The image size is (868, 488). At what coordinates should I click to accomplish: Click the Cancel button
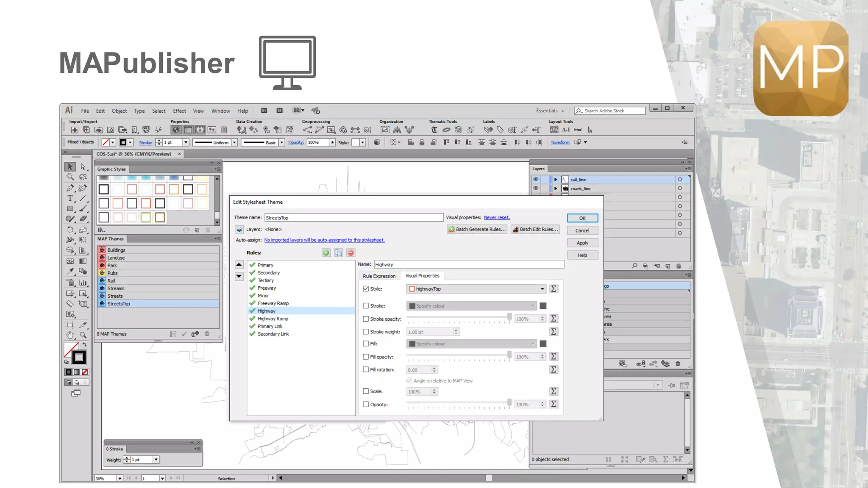pyautogui.click(x=582, y=230)
